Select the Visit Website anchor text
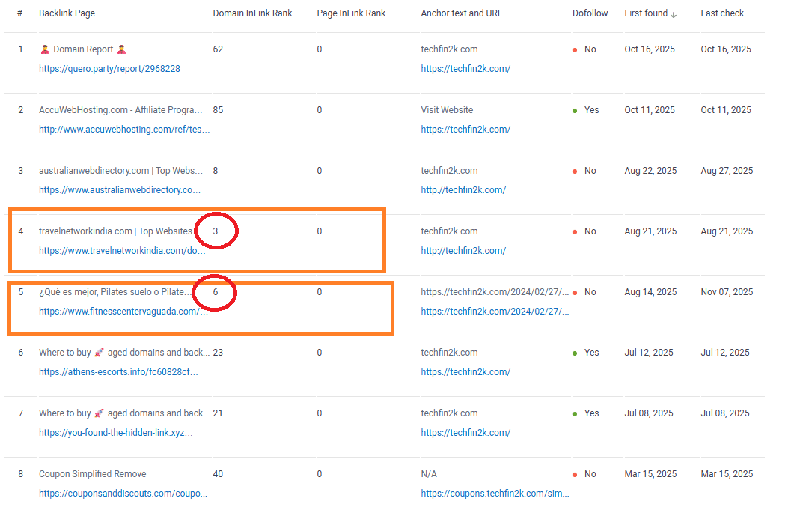Viewport: 812px width, 522px height. pos(447,110)
